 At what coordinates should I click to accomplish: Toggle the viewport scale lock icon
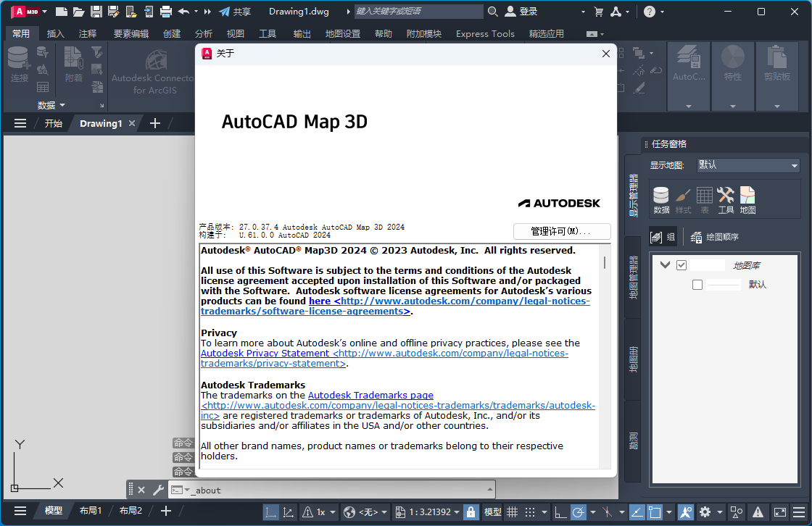(471, 512)
